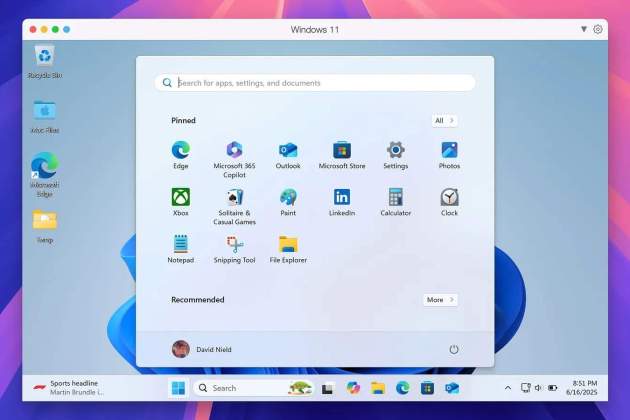This screenshot has width=630, height=420.
Task: Click the blue fourth window control dot
Action: pos(67,29)
